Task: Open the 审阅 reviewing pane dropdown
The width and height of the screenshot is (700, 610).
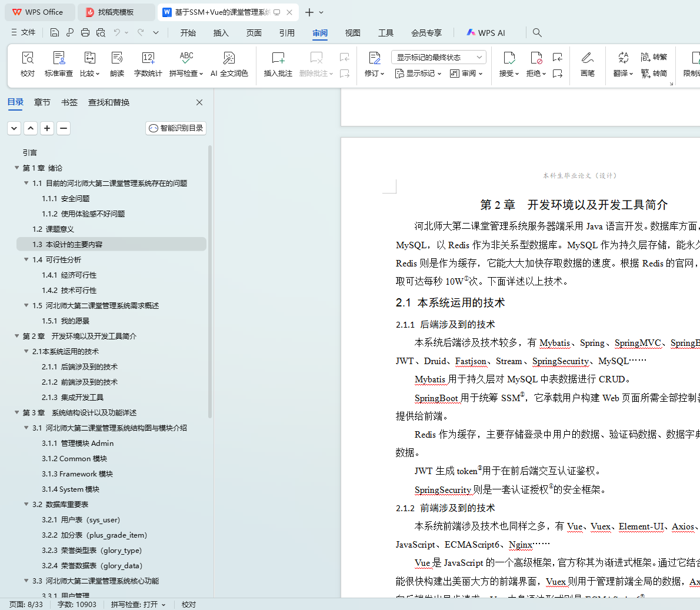Action: coord(466,74)
